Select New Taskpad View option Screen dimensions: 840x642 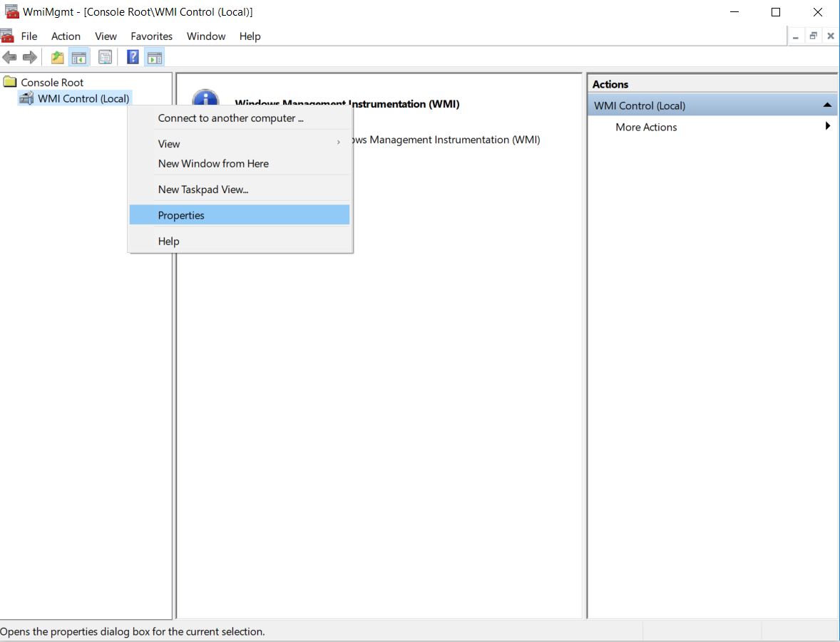(x=240, y=190)
